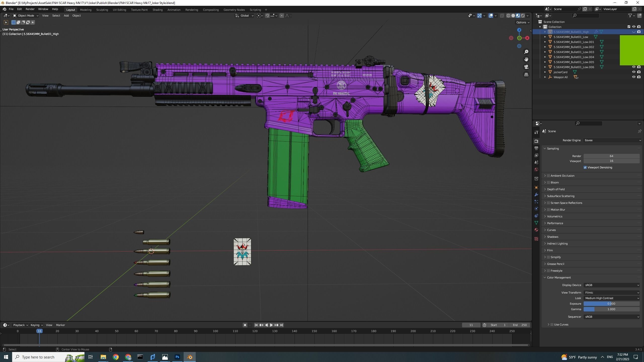Image resolution: width=644 pixels, height=362 pixels.
Task: Open the Particles properties tab icon
Action: [x=536, y=202]
